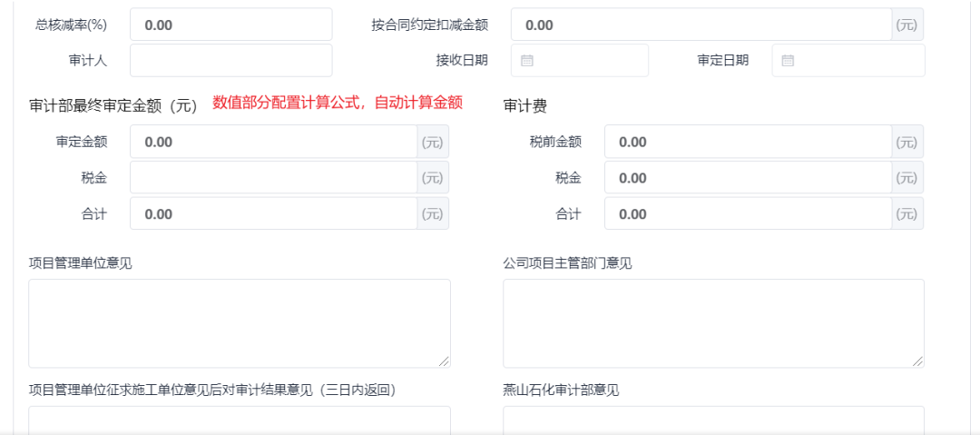This screenshot has width=980, height=435.
Task: Click inside the 公司项目主管部门意见 text area
Action: (713, 322)
